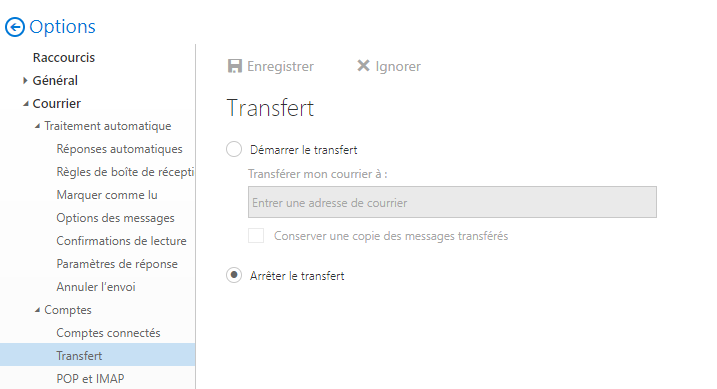The height and width of the screenshot is (389, 717).
Task: Check Conserver une copie des messages transférés
Action: (x=256, y=236)
